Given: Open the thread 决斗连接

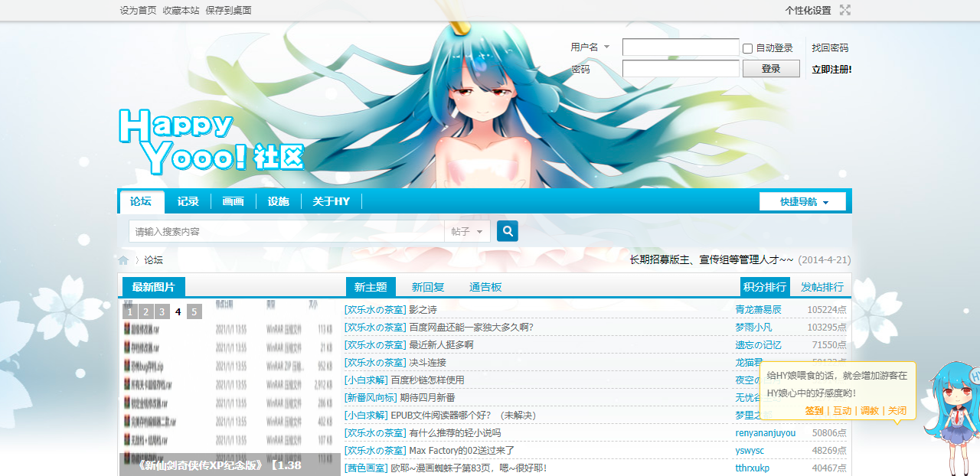Looking at the screenshot, I should 427,363.
